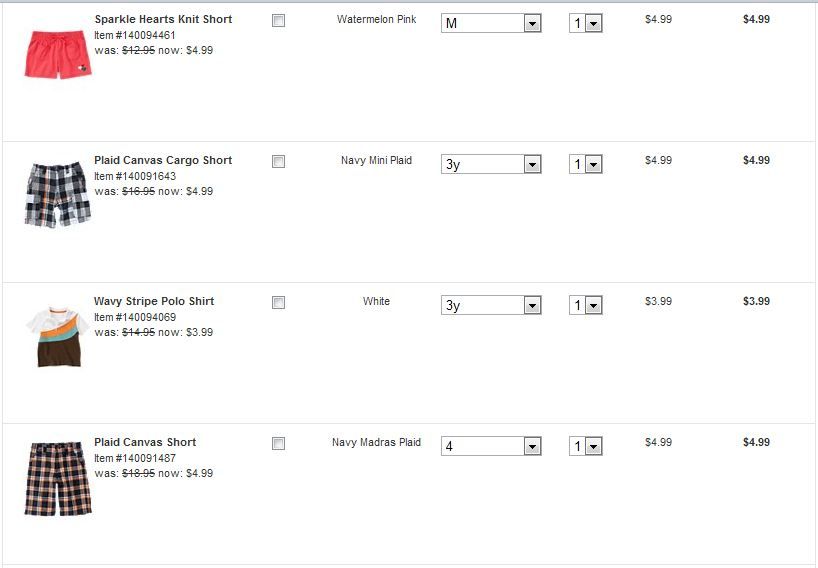Click the Plaid Canvas Short product image

click(57, 478)
